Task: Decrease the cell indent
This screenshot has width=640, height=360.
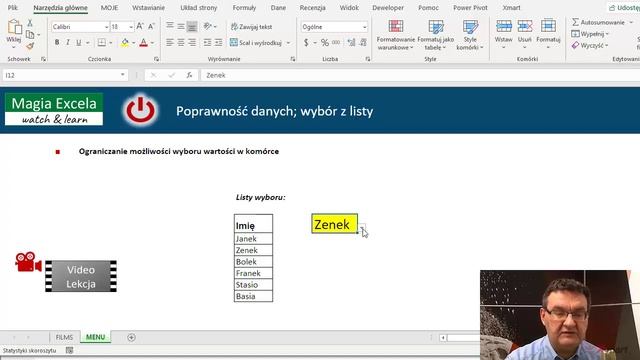Action: click(207, 42)
